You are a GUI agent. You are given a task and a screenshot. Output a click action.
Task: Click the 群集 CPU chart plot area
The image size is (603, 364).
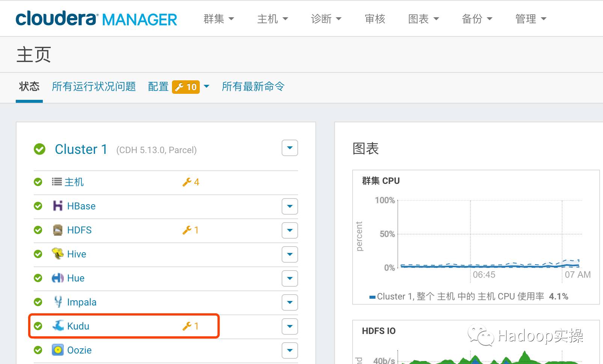pos(490,234)
